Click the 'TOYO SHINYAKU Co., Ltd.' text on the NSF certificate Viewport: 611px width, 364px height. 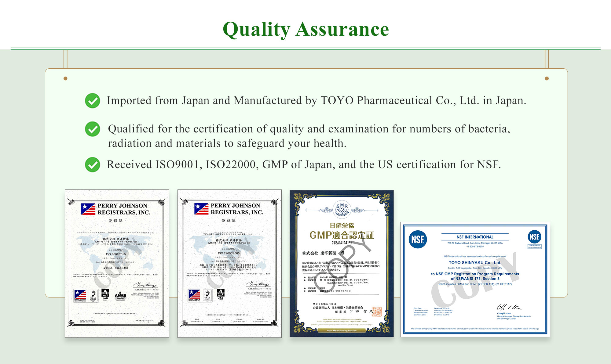(475, 262)
